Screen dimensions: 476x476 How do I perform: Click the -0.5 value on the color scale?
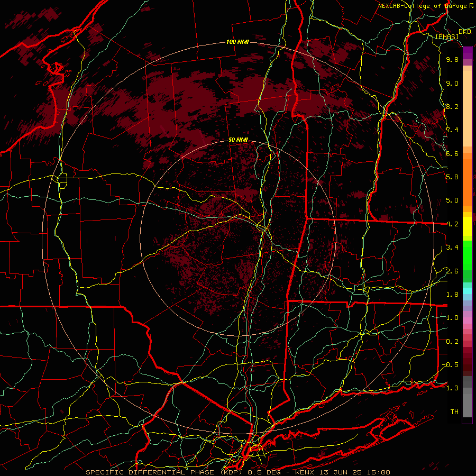coord(450,364)
